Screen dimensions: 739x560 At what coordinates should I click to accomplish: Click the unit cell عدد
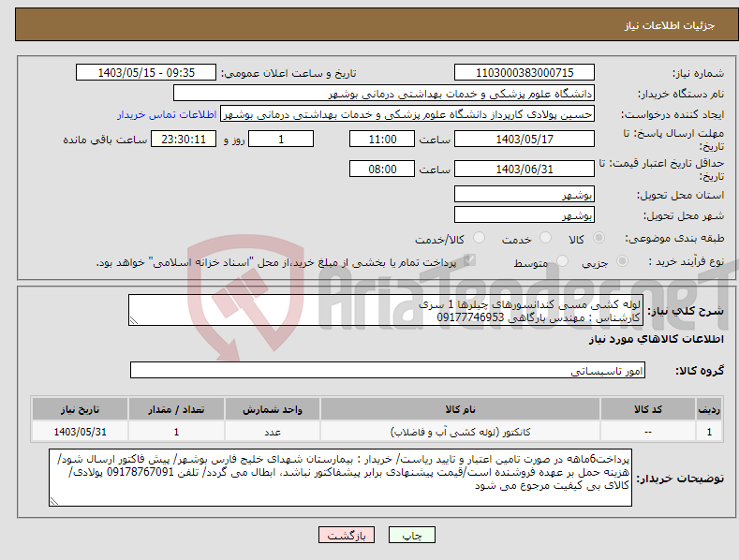point(273,432)
